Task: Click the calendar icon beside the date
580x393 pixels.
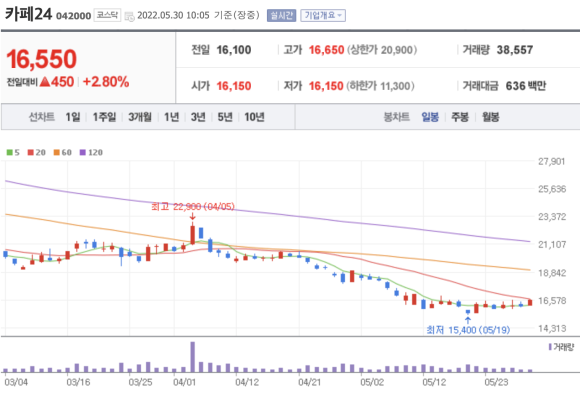Action: click(129, 16)
